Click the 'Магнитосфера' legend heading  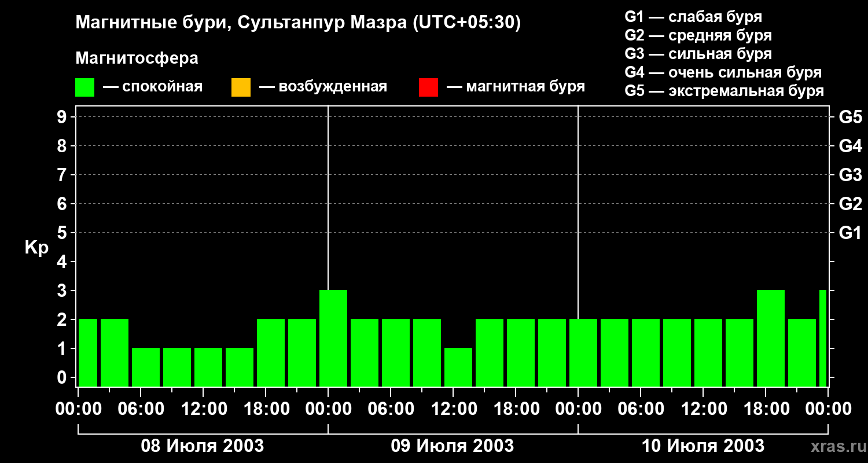coord(137,58)
